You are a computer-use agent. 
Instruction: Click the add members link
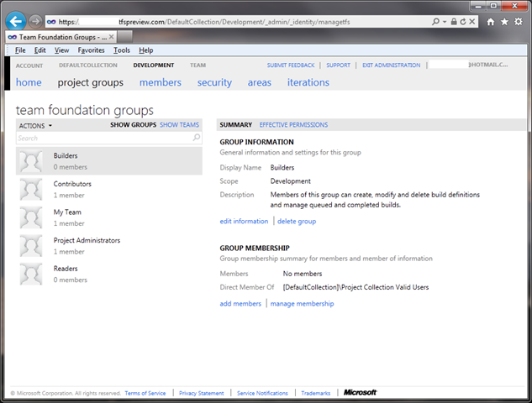click(x=240, y=303)
